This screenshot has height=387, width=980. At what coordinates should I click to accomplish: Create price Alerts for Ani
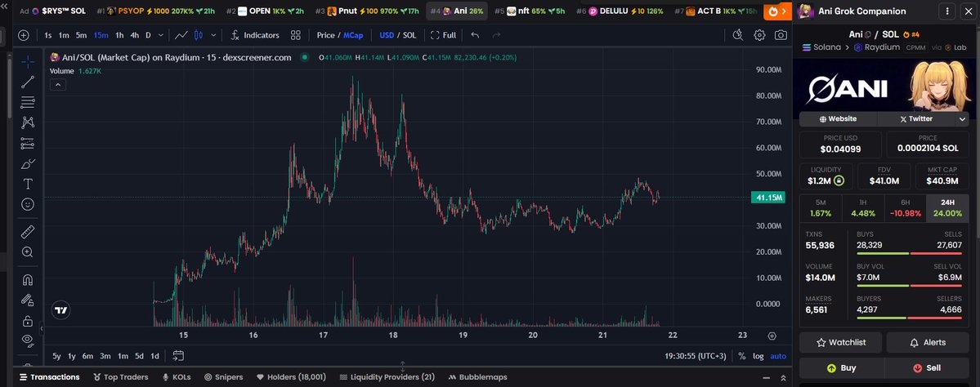point(928,343)
